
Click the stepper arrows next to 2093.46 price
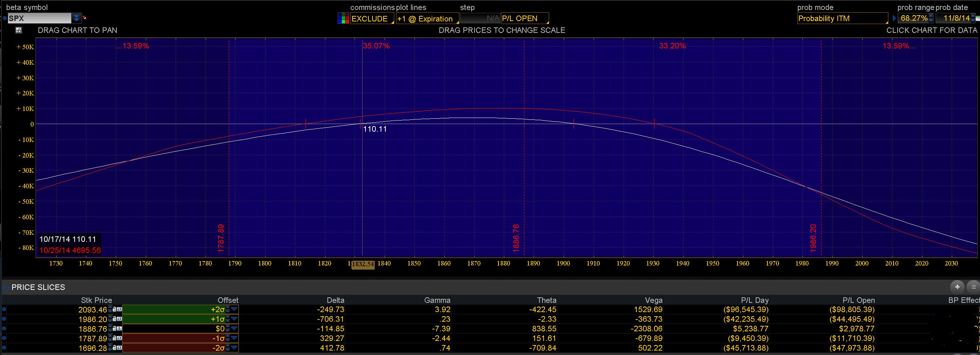tap(110, 309)
